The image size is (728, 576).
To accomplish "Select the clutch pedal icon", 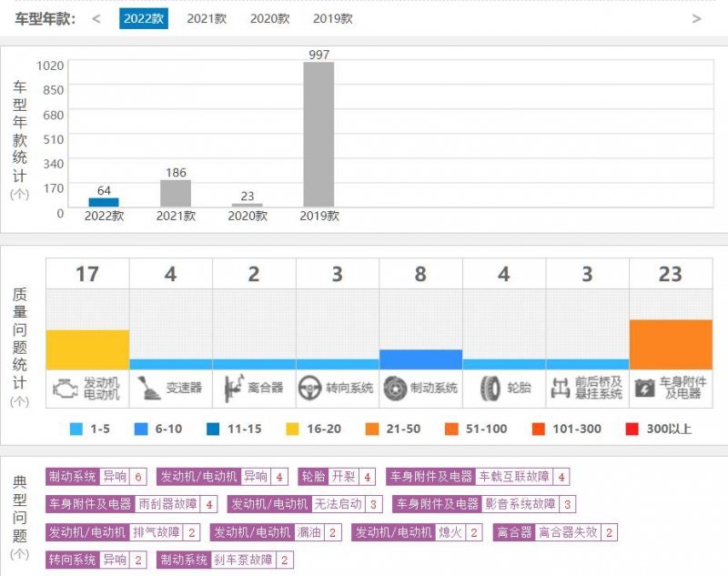I will [231, 388].
